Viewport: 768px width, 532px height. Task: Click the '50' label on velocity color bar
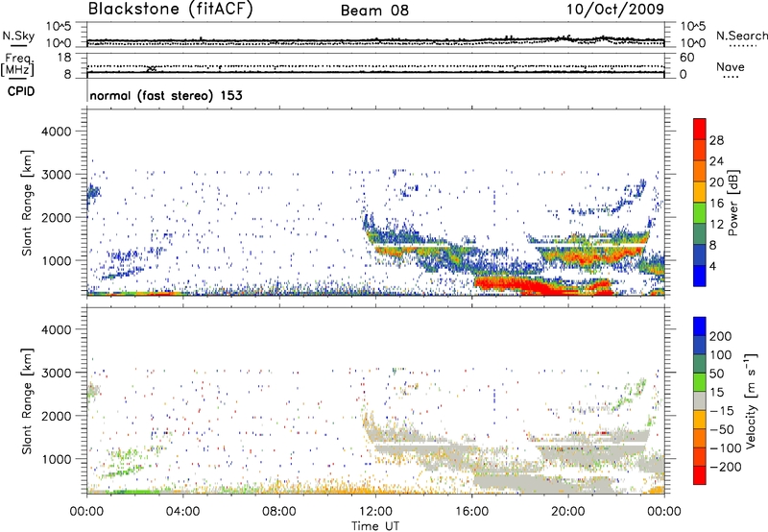tap(716, 374)
